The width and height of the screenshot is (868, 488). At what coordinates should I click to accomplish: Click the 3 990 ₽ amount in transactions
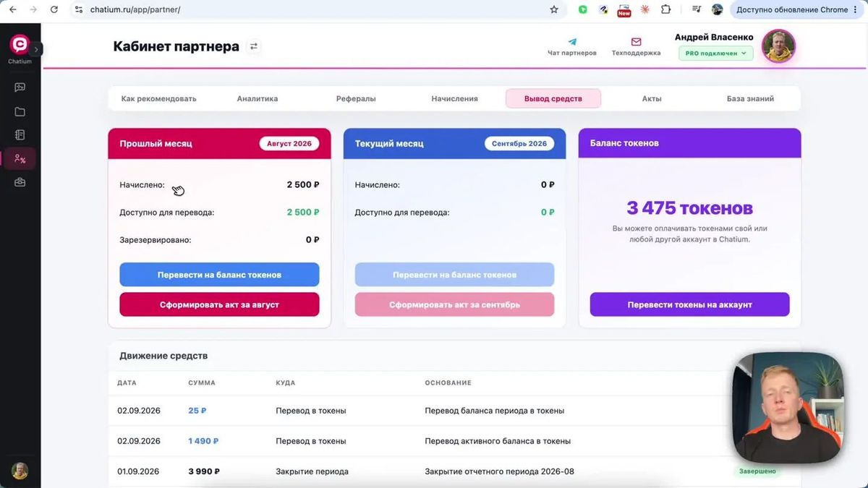point(204,471)
